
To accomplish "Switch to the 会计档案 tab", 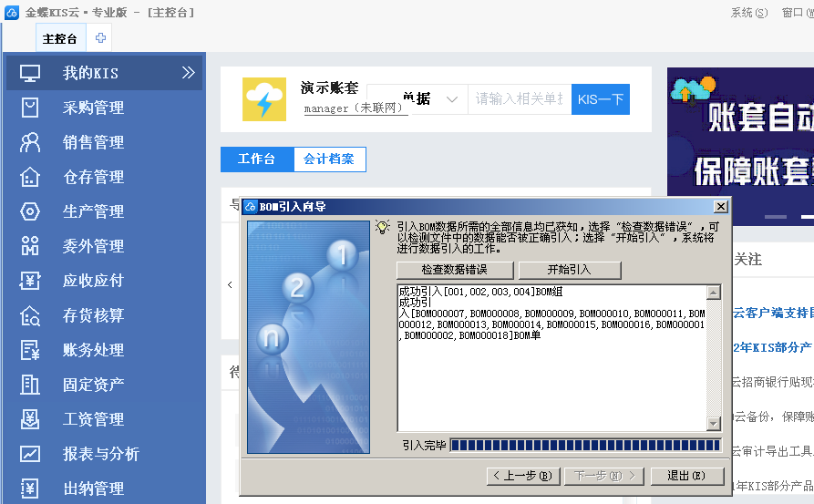I will (x=329, y=159).
